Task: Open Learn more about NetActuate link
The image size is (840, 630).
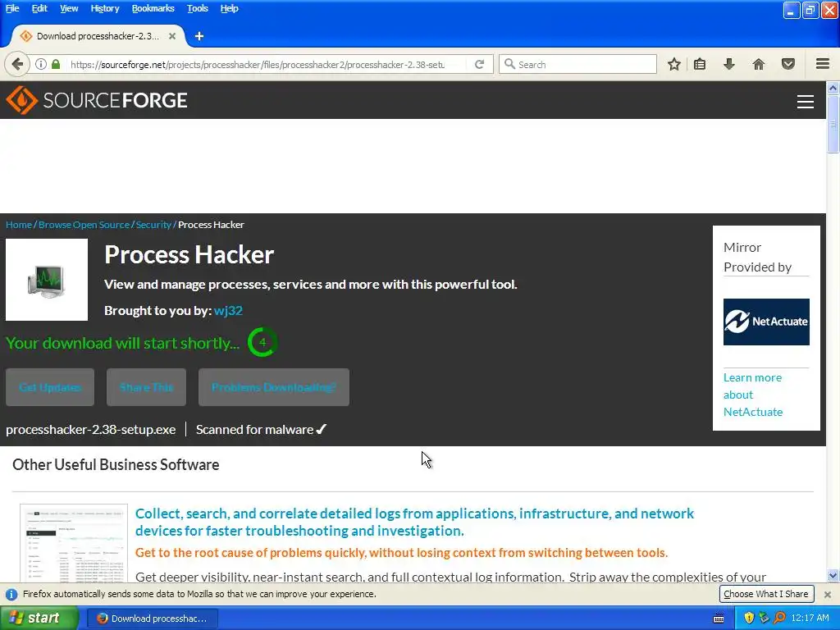Action: (753, 395)
